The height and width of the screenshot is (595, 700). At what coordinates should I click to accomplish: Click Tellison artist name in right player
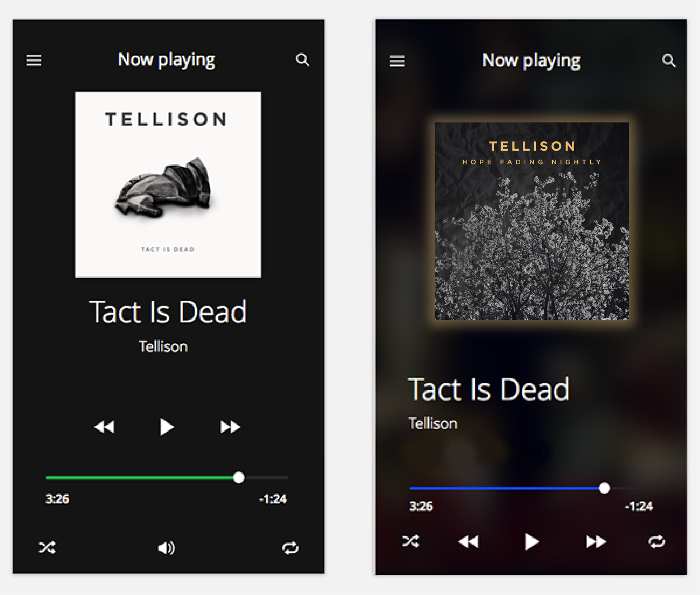click(433, 423)
